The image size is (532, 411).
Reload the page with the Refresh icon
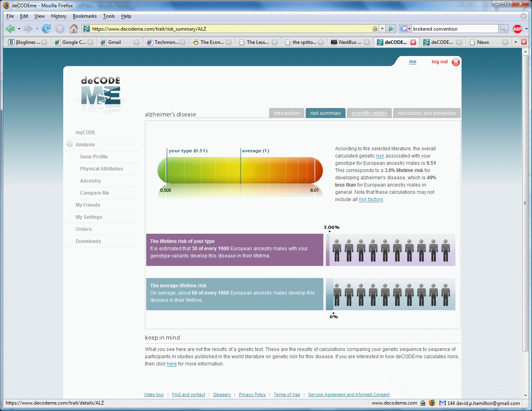pyautogui.click(x=46, y=29)
